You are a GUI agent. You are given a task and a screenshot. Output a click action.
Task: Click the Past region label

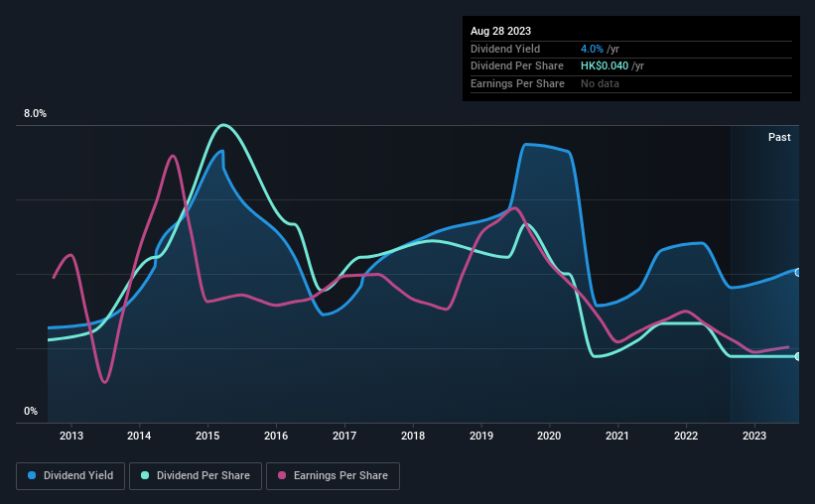tap(779, 137)
